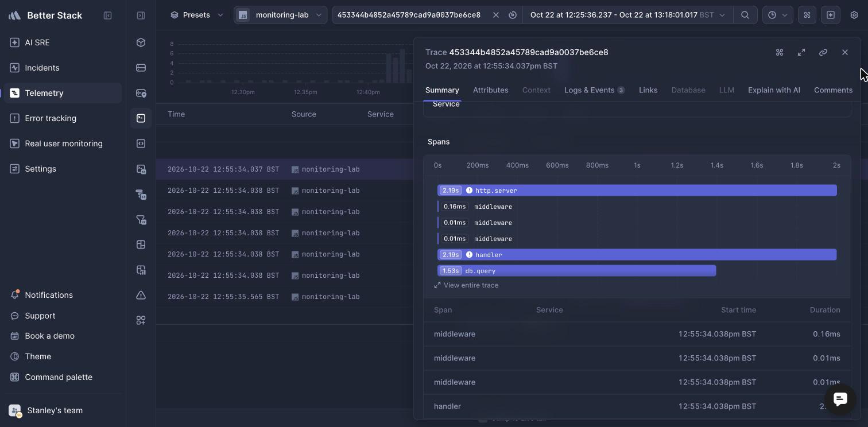
Task: Toggle the secondary telemetry sidebar panel
Action: click(x=141, y=15)
